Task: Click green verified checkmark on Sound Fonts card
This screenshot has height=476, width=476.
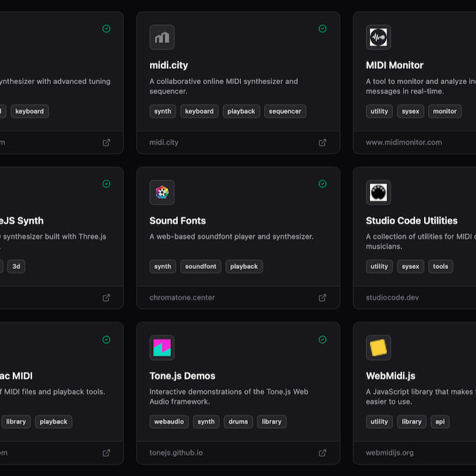Action: coord(322,183)
